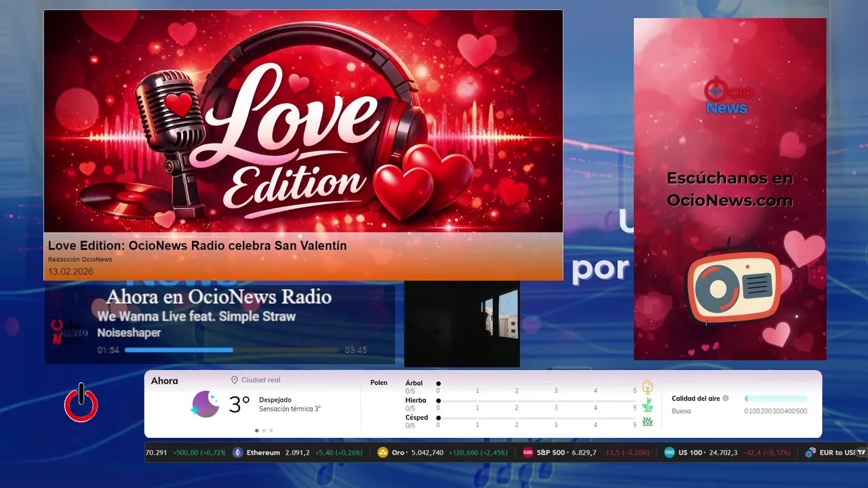Click the Césped pollen level slider
This screenshot has width=868, height=488.
click(x=537, y=418)
